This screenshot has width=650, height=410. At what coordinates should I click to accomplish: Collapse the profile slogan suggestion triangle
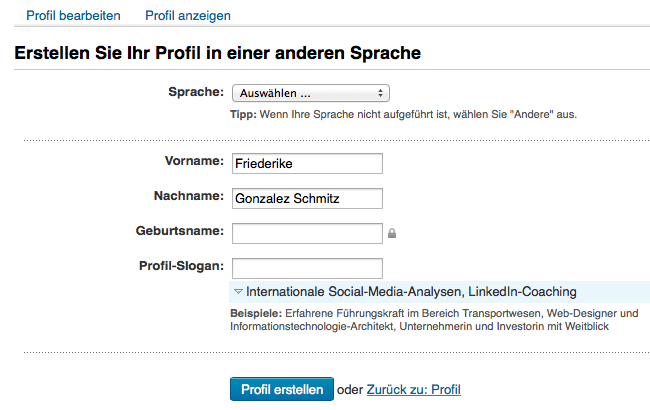click(x=238, y=292)
